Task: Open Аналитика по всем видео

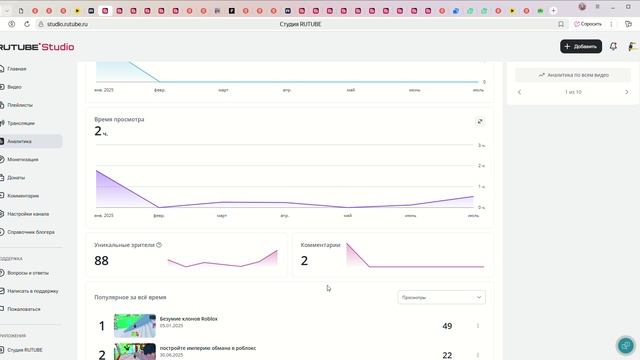Action: 573,75
